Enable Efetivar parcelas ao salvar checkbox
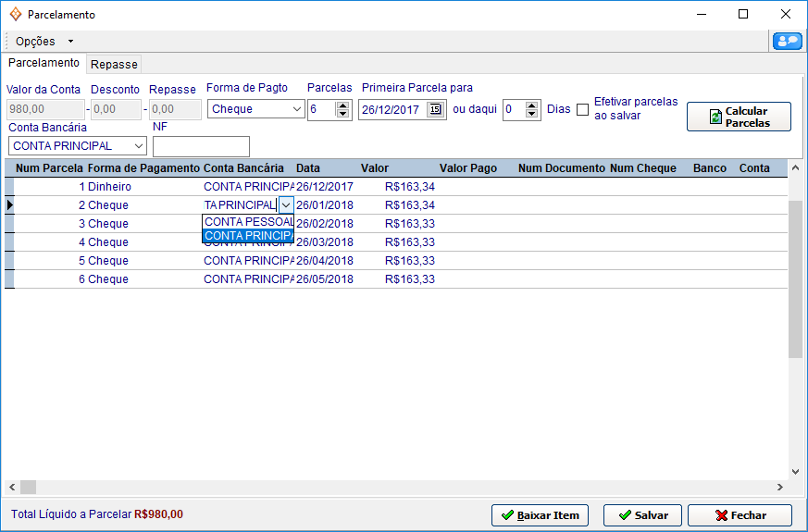808x532 pixels. click(x=582, y=109)
